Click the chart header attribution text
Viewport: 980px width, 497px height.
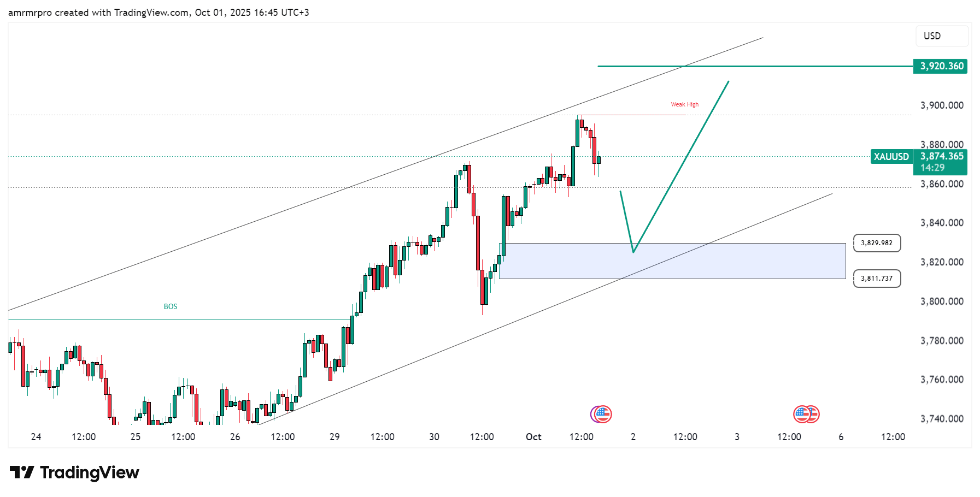159,13
